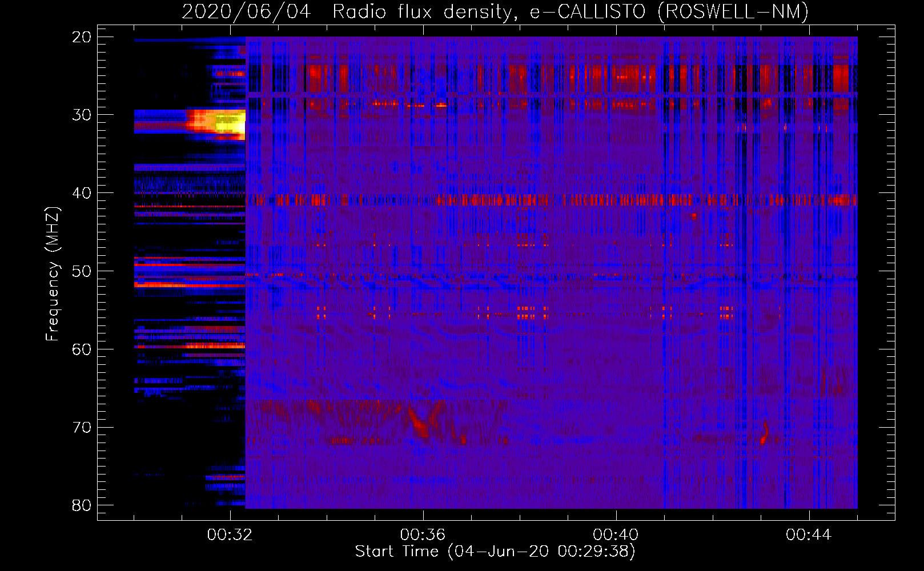
Task: Click the 00:36 time tick label
Action: pos(423,535)
